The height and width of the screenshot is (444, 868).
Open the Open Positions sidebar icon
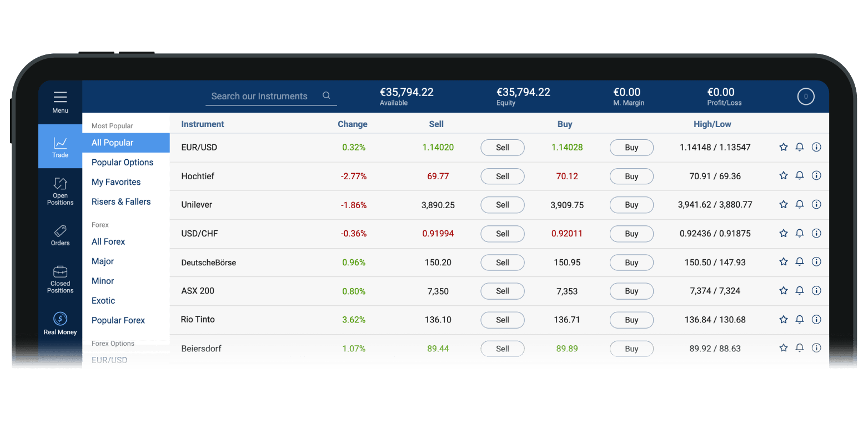pos(60,184)
